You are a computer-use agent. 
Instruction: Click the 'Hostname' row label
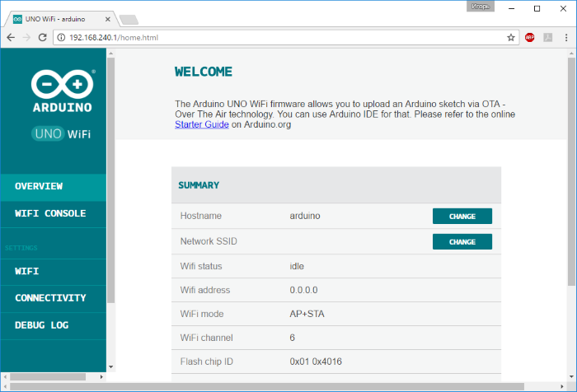click(201, 216)
